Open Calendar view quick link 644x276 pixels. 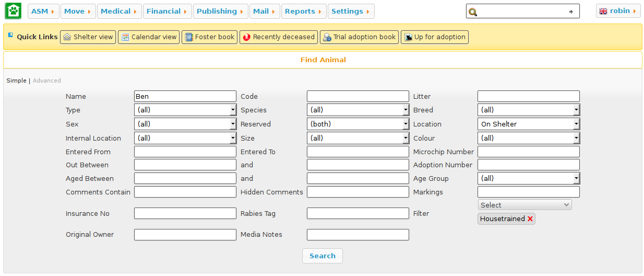[x=148, y=37]
